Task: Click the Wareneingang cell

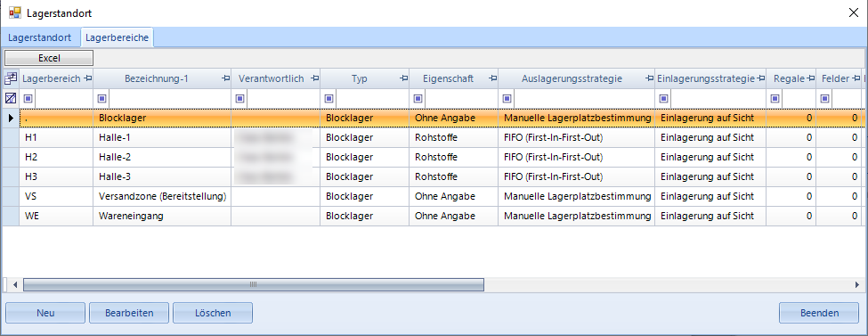Action: click(x=162, y=217)
